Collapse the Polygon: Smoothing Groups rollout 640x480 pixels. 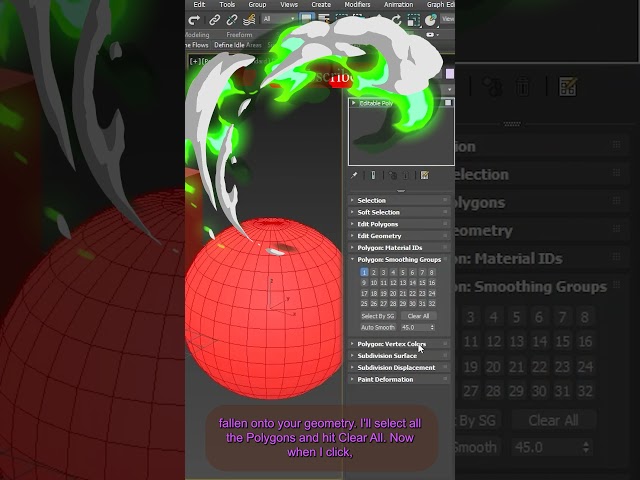[x=399, y=260]
